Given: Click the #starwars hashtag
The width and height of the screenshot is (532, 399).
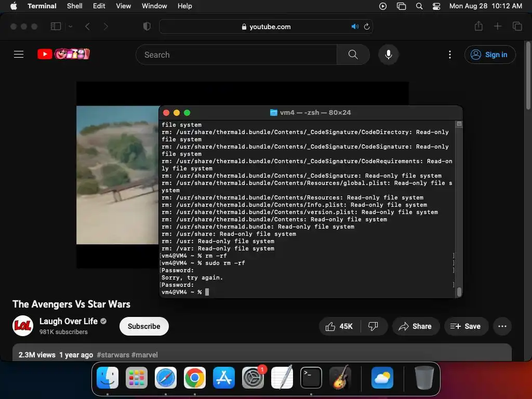Looking at the screenshot, I should click(x=113, y=355).
